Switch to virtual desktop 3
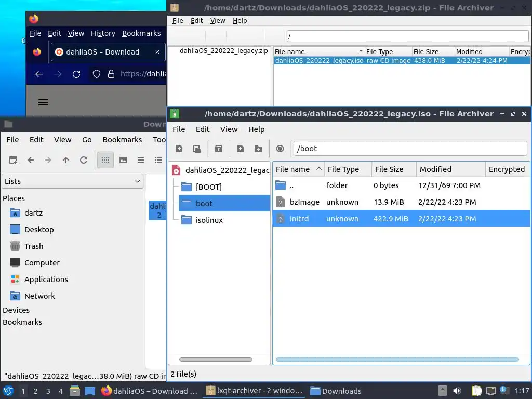This screenshot has width=532, height=399. click(x=48, y=391)
